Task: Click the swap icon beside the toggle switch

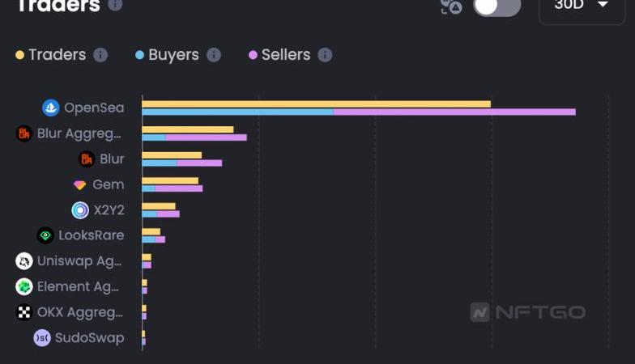Action: [x=451, y=6]
